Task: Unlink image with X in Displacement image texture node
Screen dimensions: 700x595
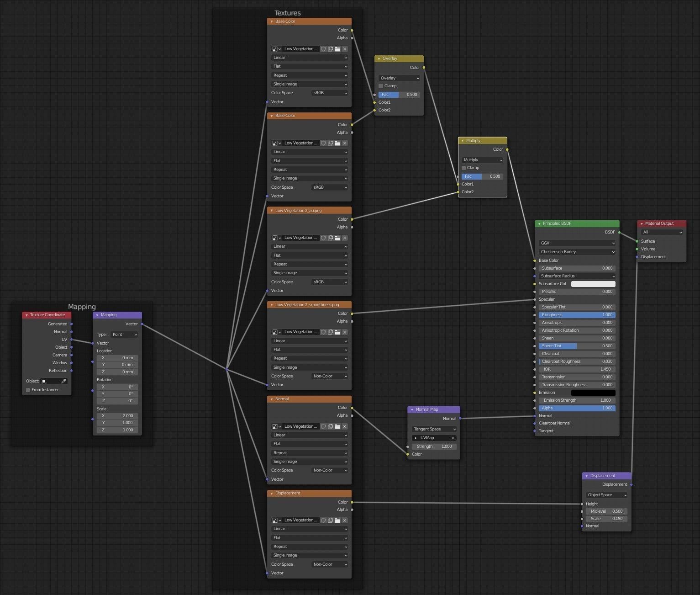Action: 345,521
